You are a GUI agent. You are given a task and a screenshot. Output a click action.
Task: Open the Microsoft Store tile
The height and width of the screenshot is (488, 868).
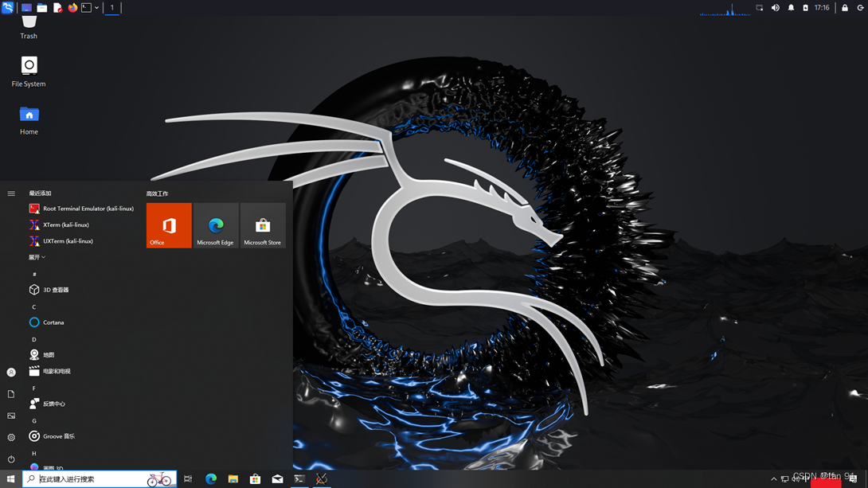tap(263, 225)
